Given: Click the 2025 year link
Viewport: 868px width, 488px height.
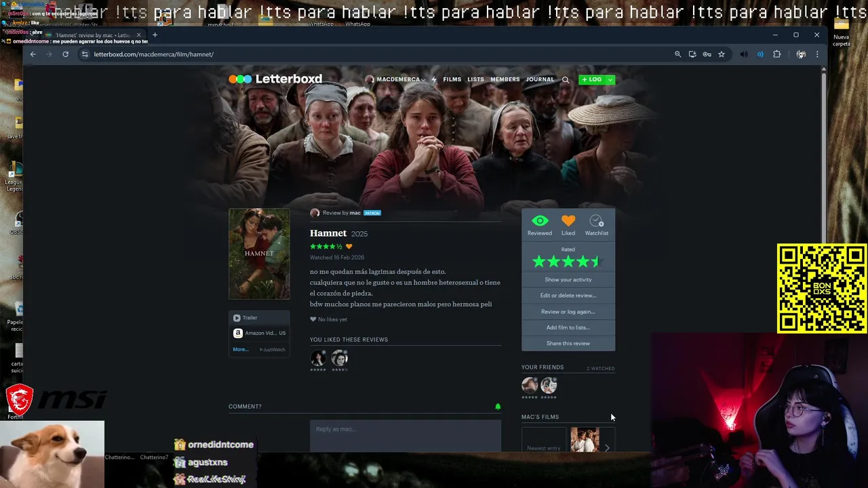Looking at the screenshot, I should [359, 234].
